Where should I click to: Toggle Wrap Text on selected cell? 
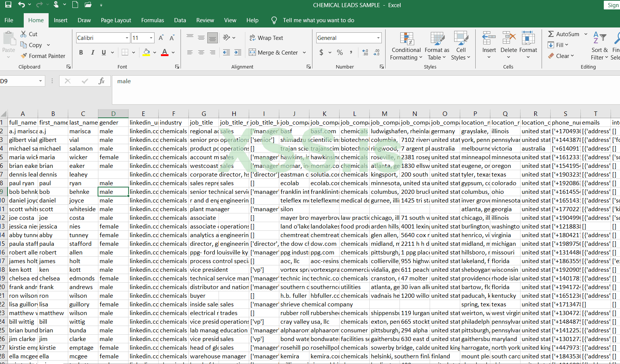click(x=266, y=38)
